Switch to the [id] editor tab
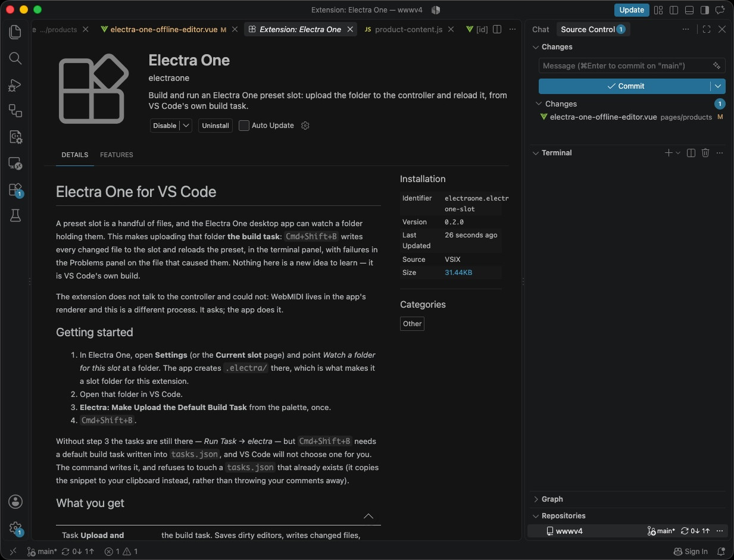734x560 pixels. (477, 29)
